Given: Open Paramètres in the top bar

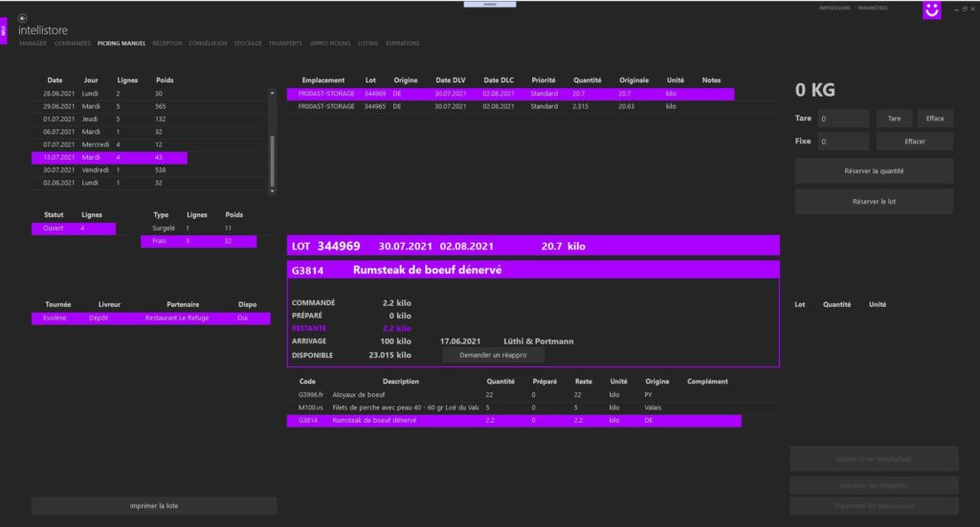Looking at the screenshot, I should pos(873,8).
